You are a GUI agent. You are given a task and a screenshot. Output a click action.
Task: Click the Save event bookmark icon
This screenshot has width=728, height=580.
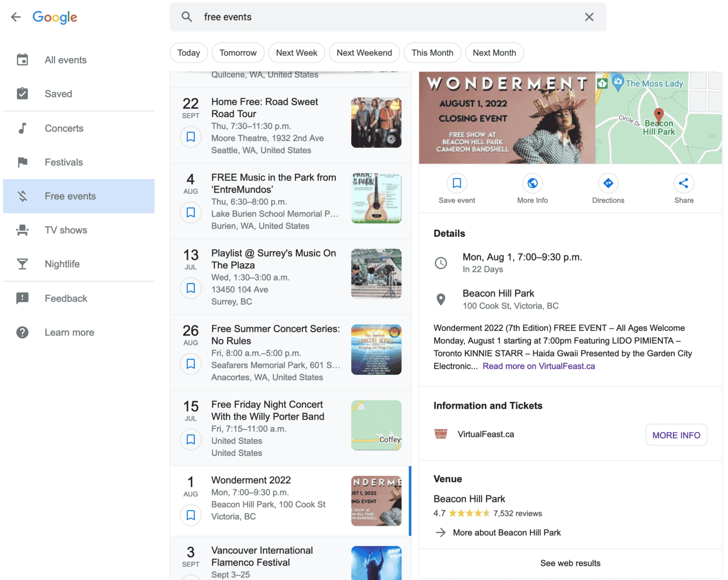pyautogui.click(x=456, y=183)
